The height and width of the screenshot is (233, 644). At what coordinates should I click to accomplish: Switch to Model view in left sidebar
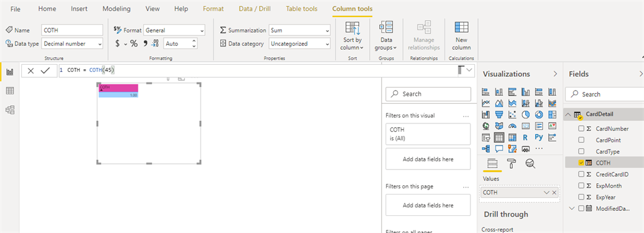pos(10,110)
